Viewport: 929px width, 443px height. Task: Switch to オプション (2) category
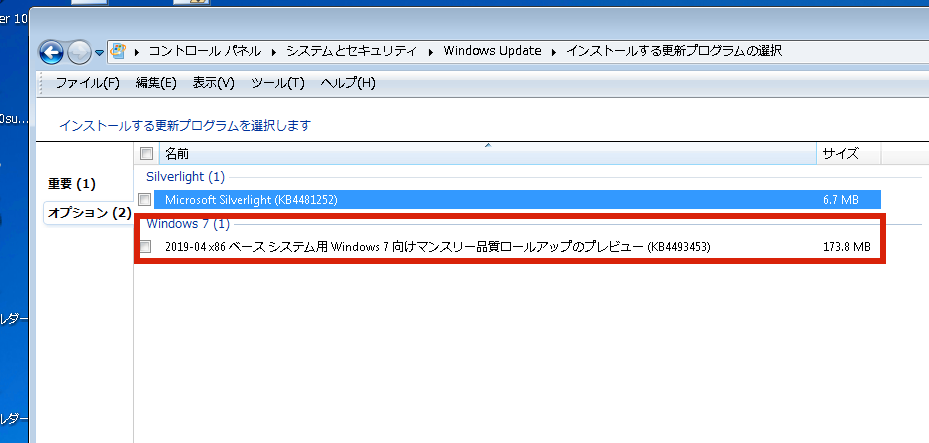[x=89, y=213]
